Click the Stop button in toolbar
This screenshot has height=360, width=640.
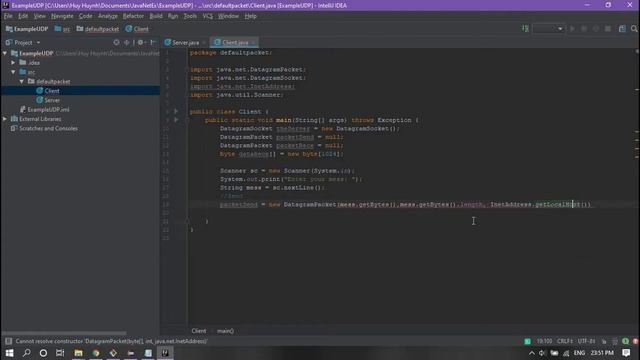click(608, 29)
